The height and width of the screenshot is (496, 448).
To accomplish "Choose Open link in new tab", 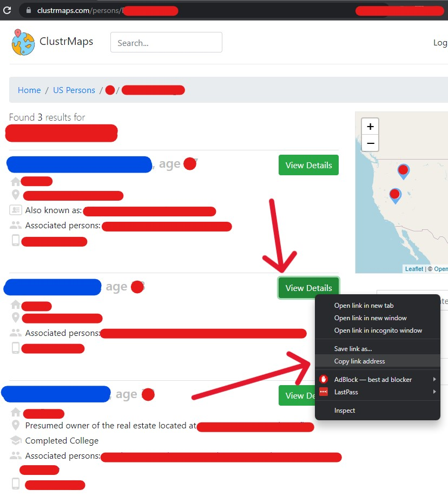I will point(364,306).
